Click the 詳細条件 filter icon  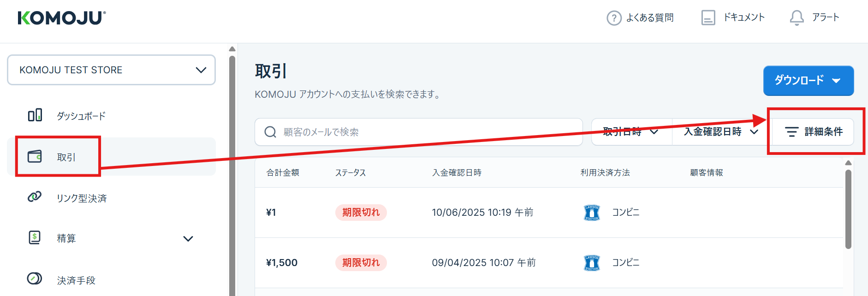click(791, 132)
